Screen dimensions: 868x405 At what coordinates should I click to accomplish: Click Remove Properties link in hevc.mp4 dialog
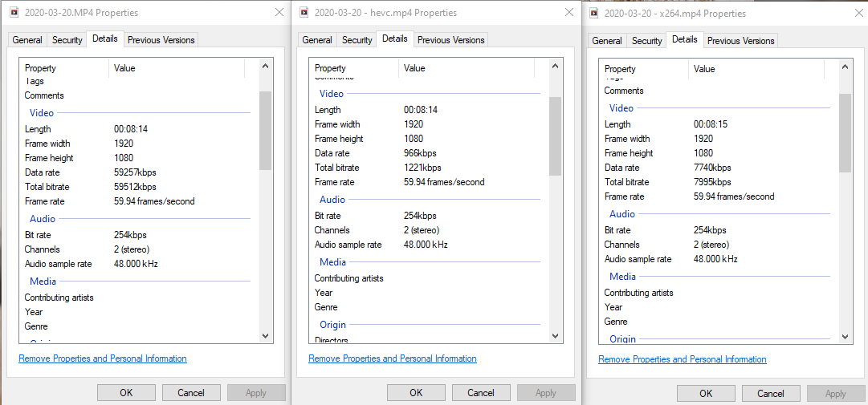(x=392, y=358)
